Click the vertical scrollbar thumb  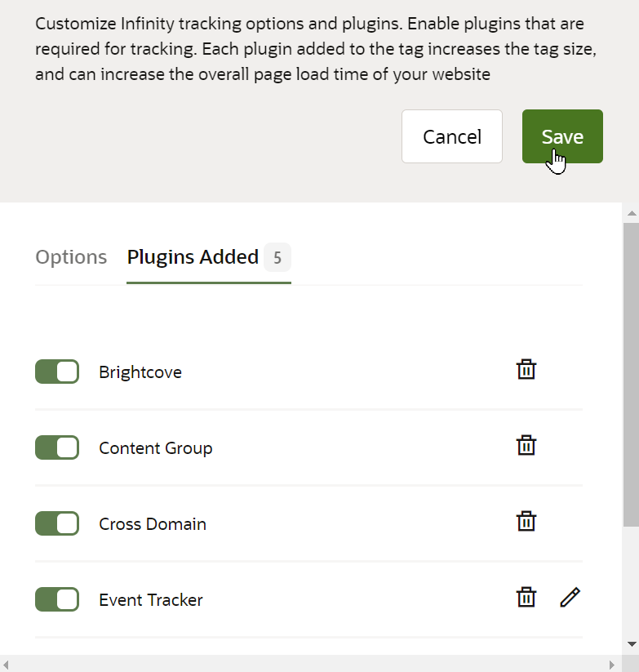click(x=631, y=375)
